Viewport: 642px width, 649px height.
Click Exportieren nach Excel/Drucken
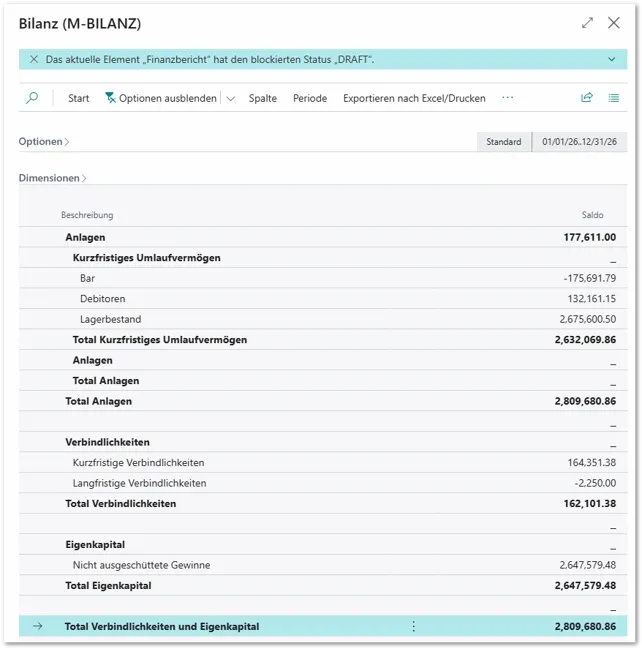pyautogui.click(x=414, y=99)
